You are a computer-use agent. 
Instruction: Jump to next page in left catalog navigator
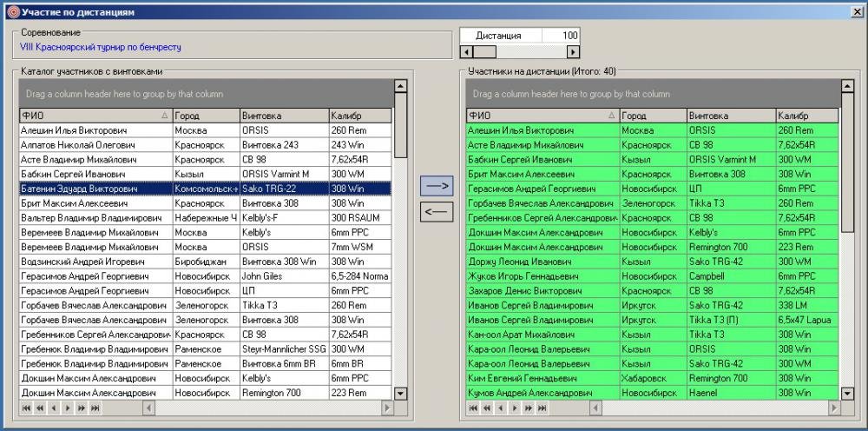[81, 408]
